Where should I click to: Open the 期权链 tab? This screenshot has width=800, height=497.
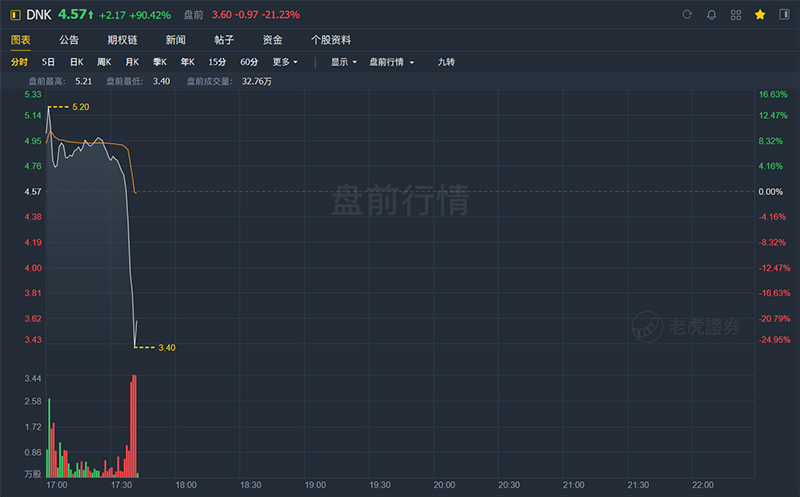coord(122,40)
